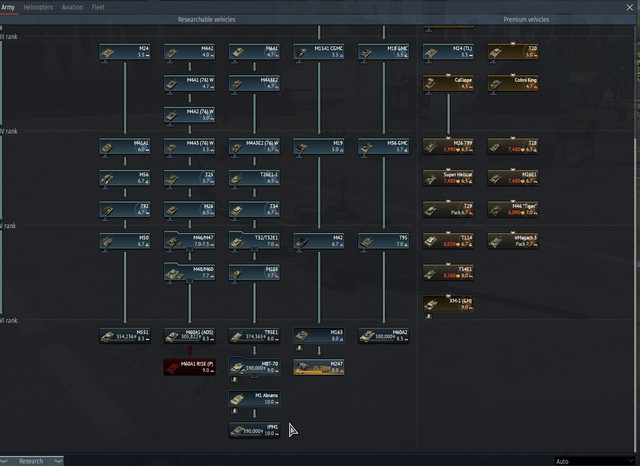
Task: Click the M60A1 RISE (P) vehicle
Action: click(x=189, y=367)
